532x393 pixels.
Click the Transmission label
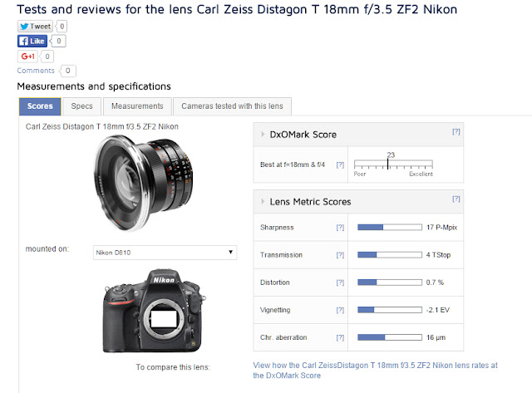(281, 255)
